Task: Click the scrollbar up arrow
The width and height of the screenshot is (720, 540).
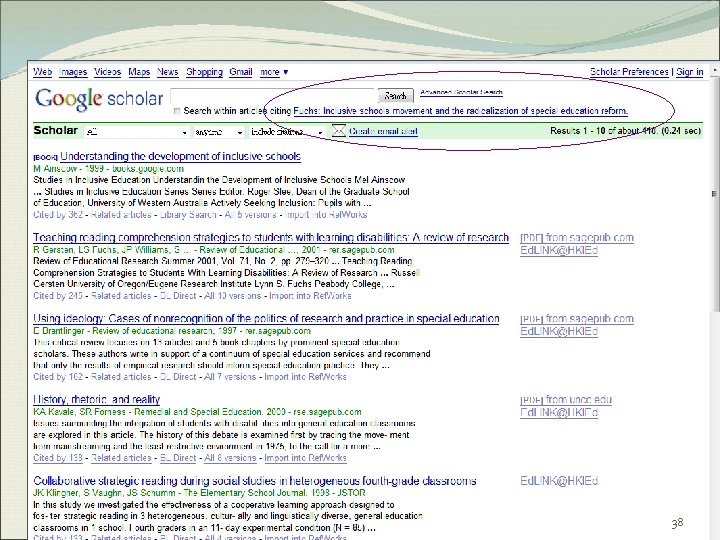Action: point(714,71)
